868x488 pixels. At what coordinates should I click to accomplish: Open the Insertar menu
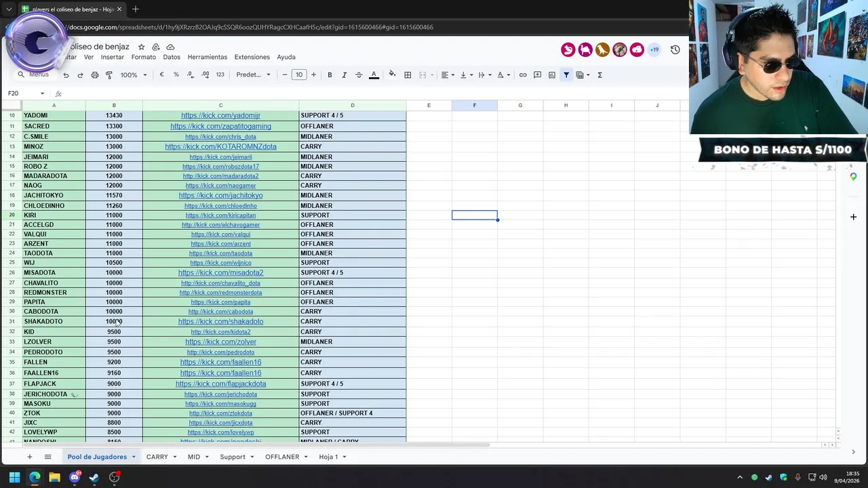113,57
